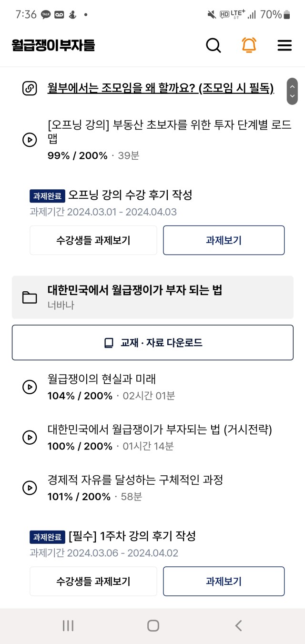This screenshot has width=305, height=644.
Task: View 수강생들 과제보기 for 오프닝 강의
Action: [x=93, y=240]
